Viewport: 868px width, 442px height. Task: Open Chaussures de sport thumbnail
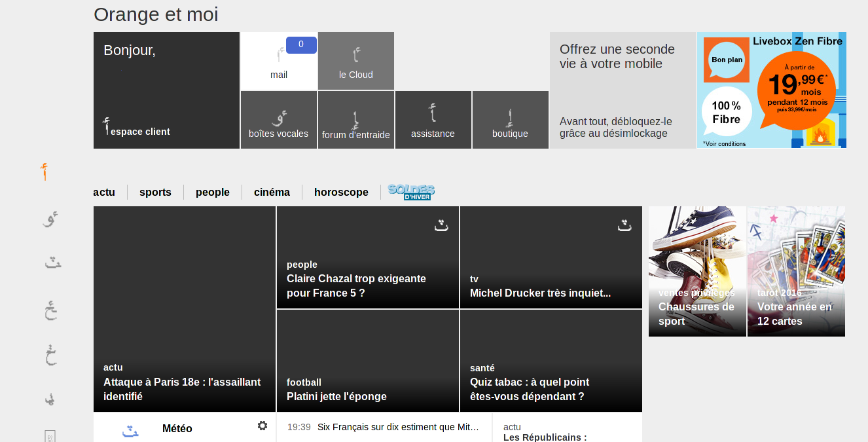697,271
